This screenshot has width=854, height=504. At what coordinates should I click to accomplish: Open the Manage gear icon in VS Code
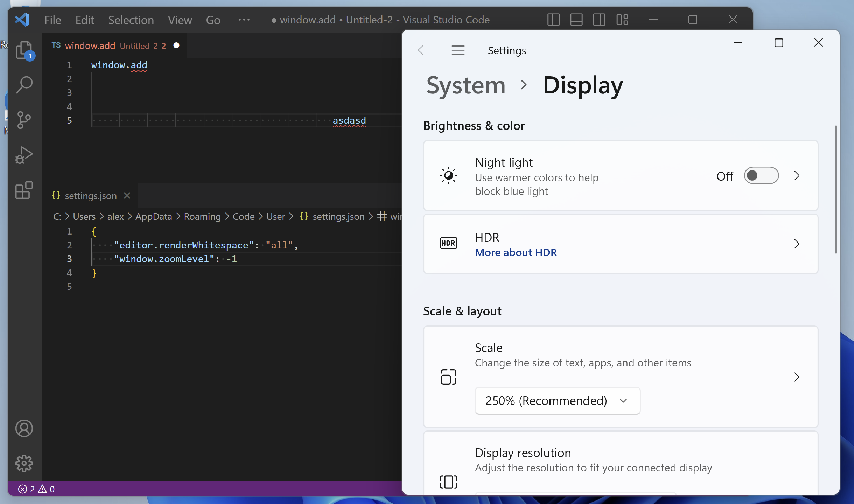click(24, 463)
